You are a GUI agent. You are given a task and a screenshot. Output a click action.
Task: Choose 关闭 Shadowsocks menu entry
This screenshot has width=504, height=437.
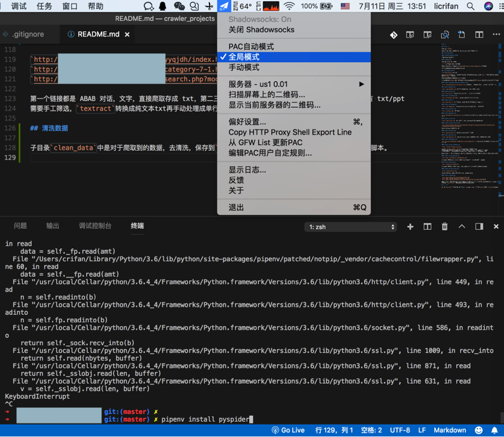click(294, 30)
